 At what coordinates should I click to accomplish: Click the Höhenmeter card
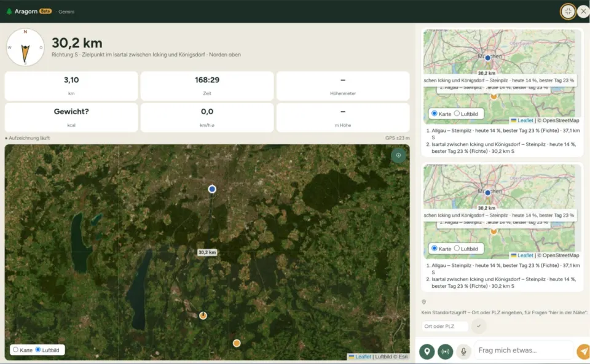pos(343,86)
